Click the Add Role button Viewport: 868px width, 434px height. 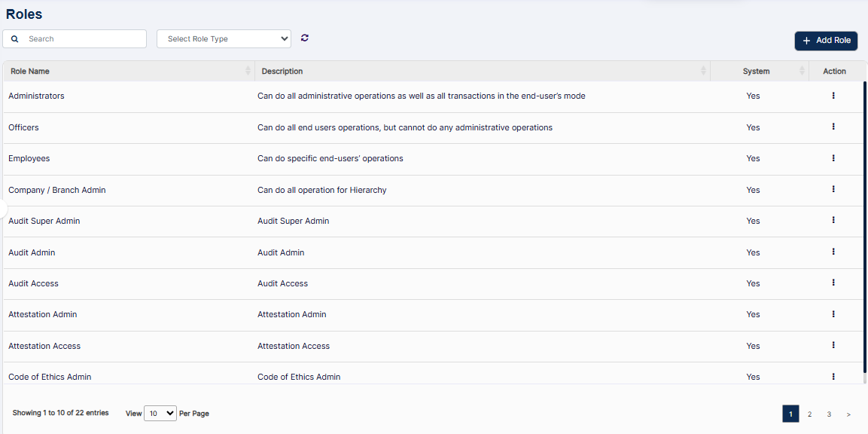click(x=826, y=41)
